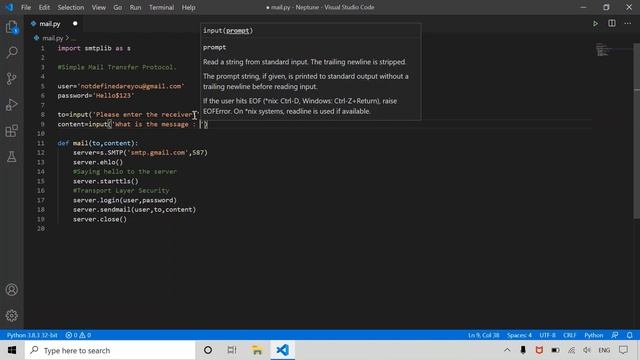Click on 'import smtplib as s' line
The height and width of the screenshot is (360, 640).
coord(94,48)
